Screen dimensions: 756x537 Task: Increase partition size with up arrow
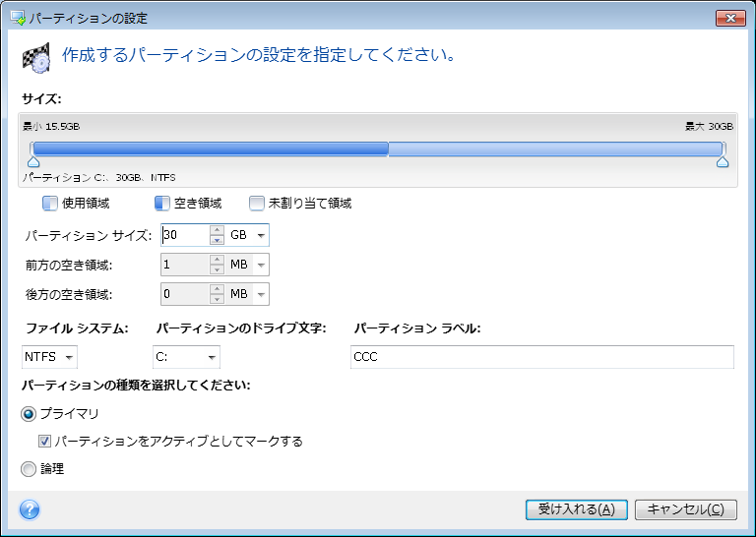point(217,231)
